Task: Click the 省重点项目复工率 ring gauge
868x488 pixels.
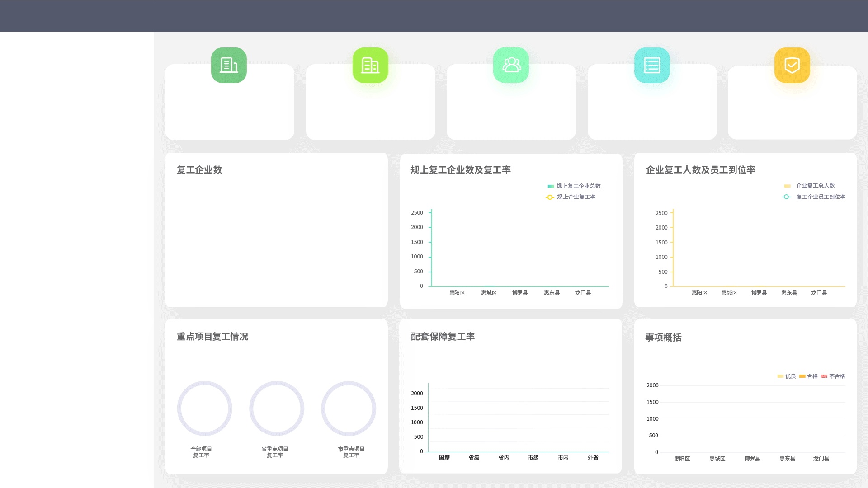Action: click(277, 408)
